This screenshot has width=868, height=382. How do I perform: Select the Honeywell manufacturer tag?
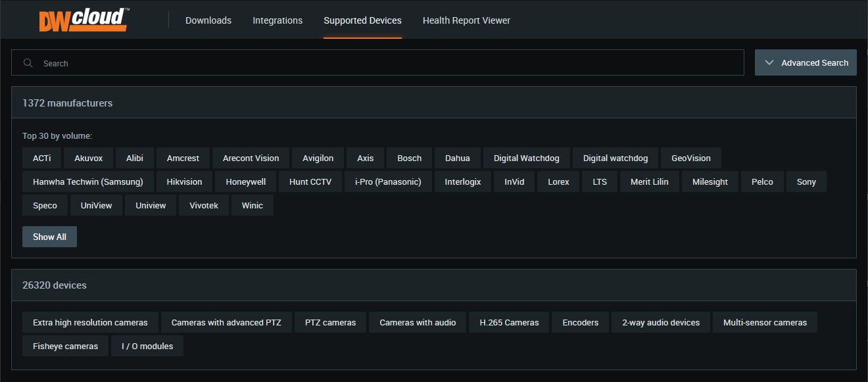[x=246, y=181]
